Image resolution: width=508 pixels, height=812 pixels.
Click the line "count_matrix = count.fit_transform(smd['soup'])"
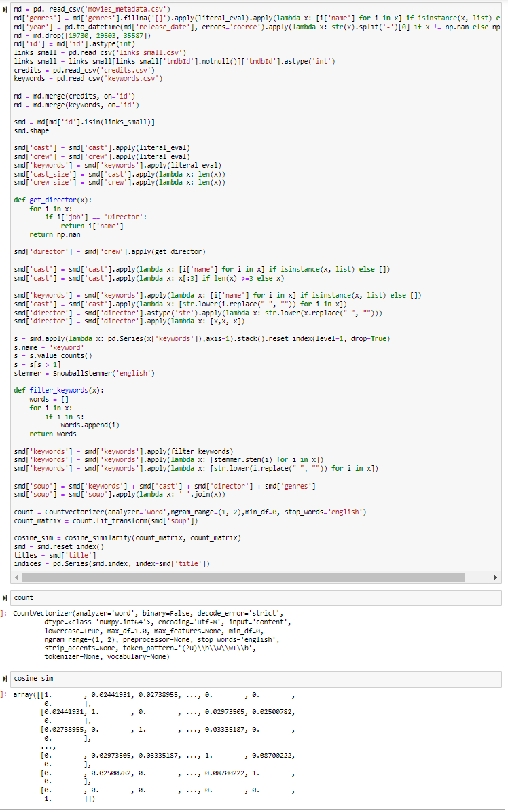106,520
